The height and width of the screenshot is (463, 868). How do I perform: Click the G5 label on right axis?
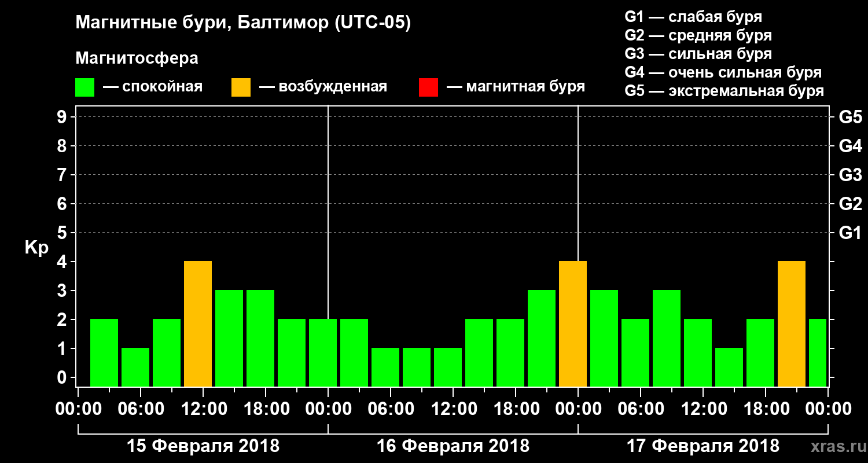(x=850, y=117)
